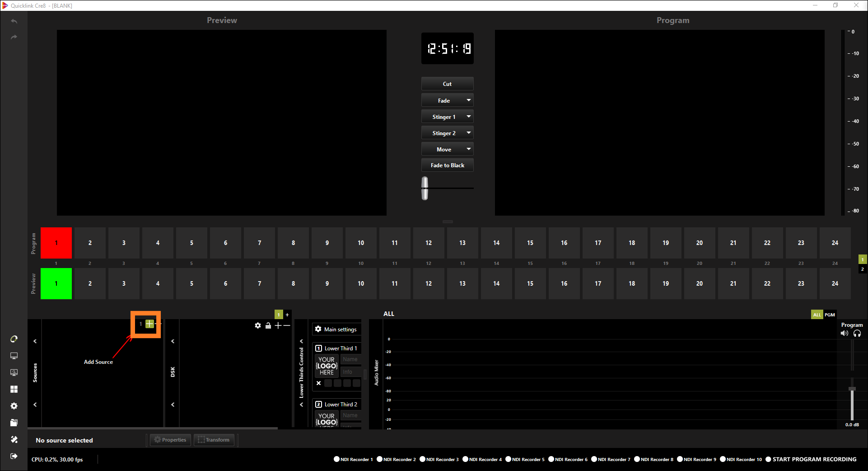
Task: Select Preview bus button 12
Action: (429, 283)
